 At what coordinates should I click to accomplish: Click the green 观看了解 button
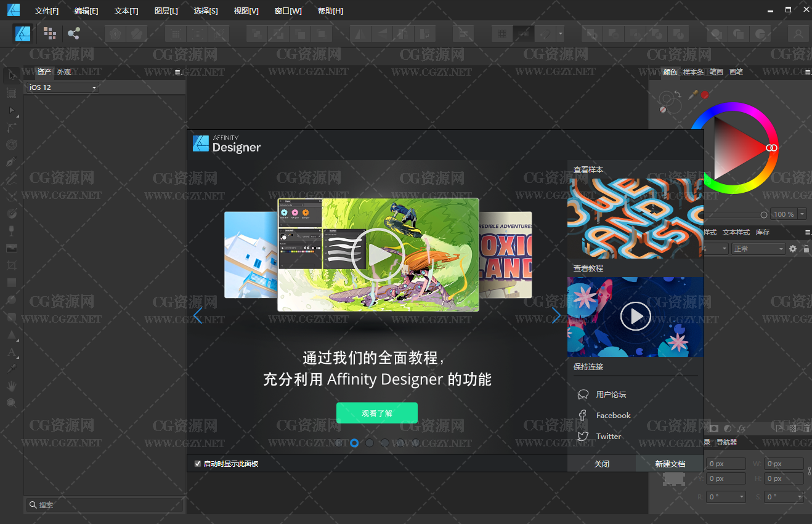(x=377, y=413)
